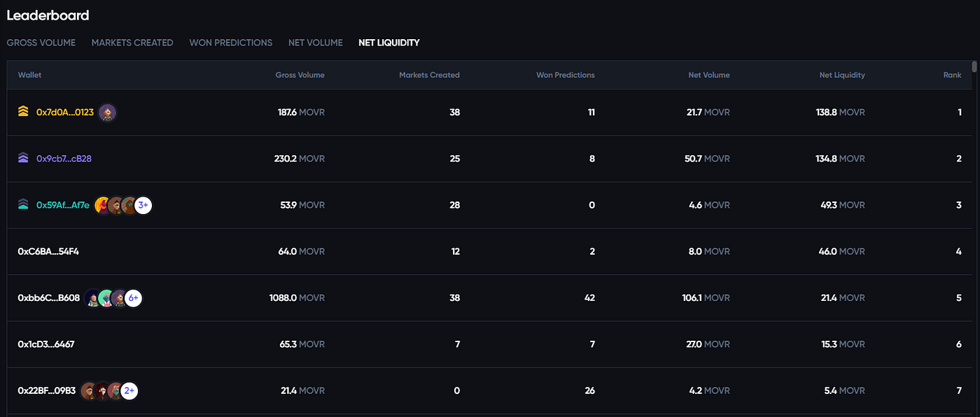This screenshot has width=980, height=417.
Task: Sort by the Rank column header
Action: click(952, 75)
